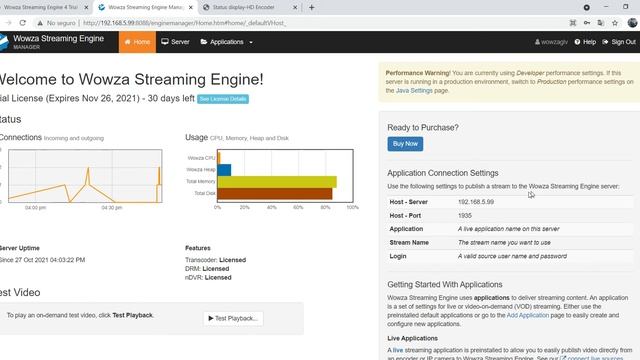Close the Status display-HD Encoder tab

(295, 7)
